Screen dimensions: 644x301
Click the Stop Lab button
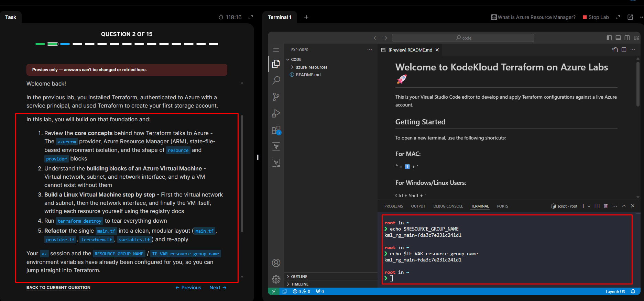596,17
